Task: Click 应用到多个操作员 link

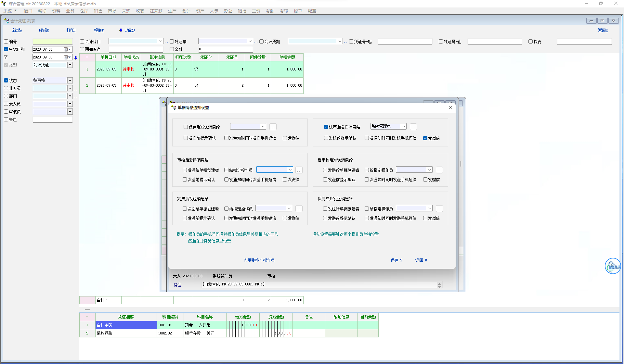Action: point(259,260)
